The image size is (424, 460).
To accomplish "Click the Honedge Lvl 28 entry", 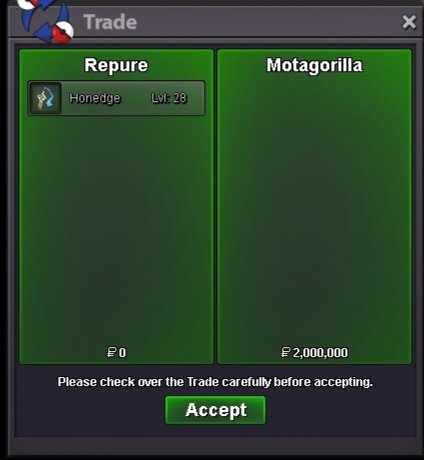I will (x=116, y=98).
